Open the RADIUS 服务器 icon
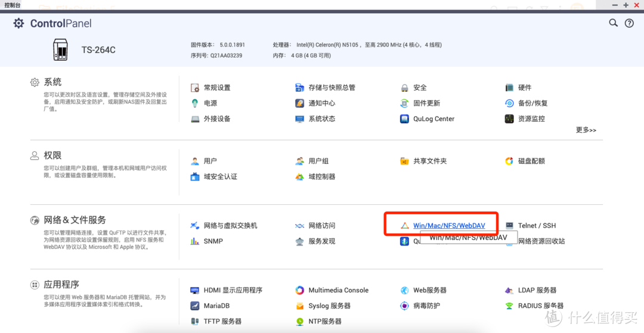The height and width of the screenshot is (333, 644). (x=509, y=306)
